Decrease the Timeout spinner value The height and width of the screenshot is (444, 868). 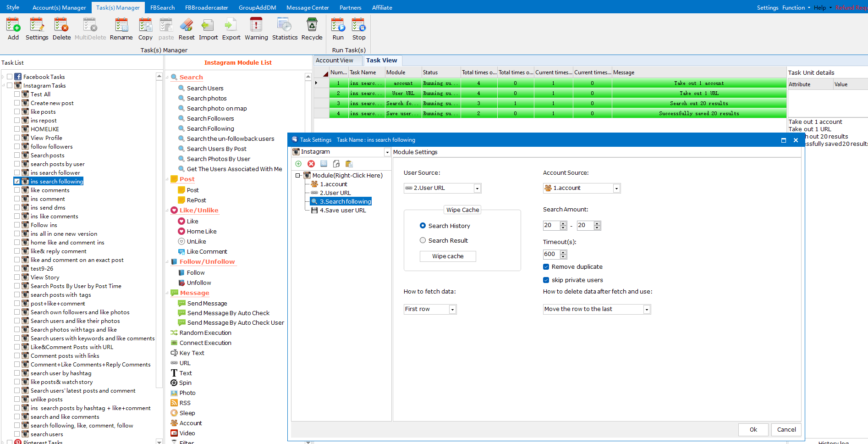pyautogui.click(x=563, y=256)
